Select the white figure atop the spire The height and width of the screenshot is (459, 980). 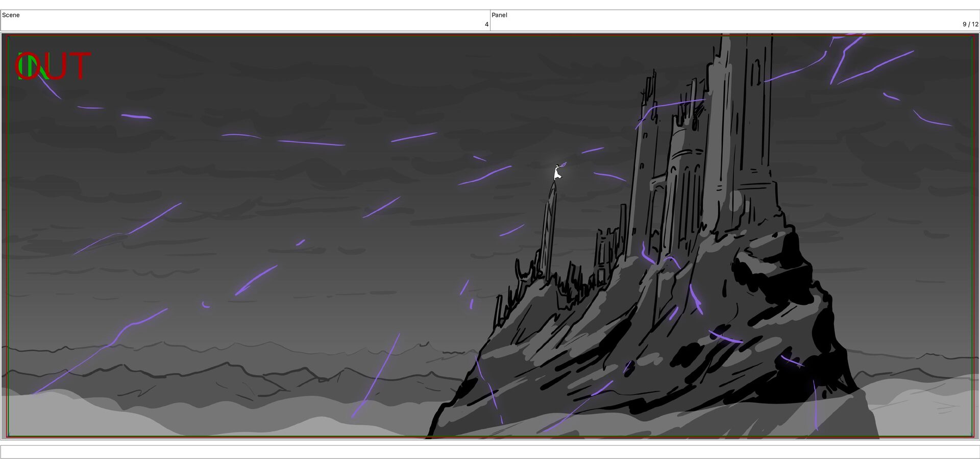point(557,173)
